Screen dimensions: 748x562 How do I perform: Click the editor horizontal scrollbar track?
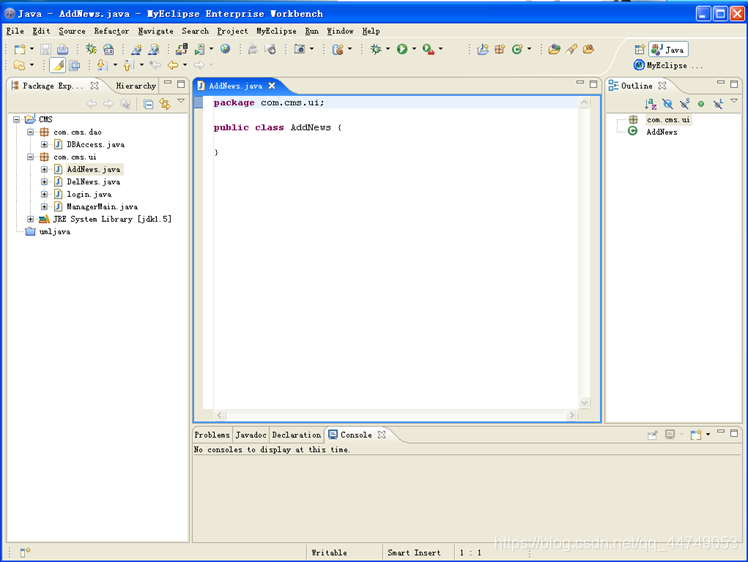[396, 415]
